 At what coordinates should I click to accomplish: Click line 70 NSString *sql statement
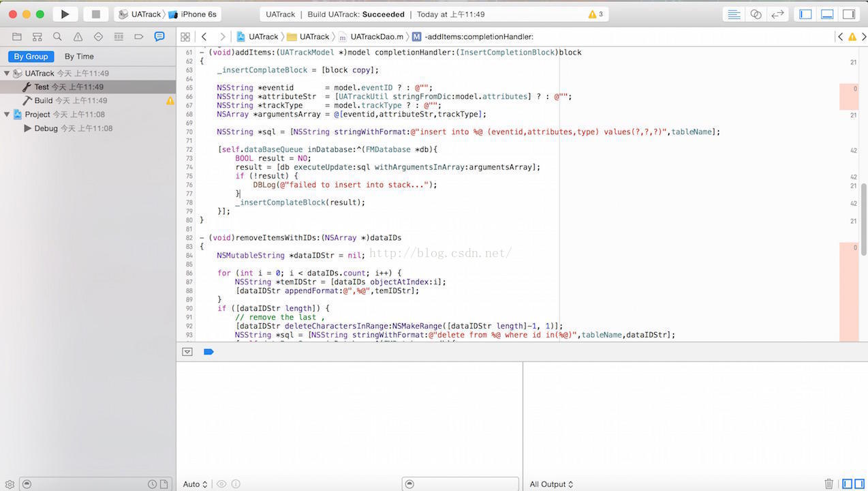468,132
